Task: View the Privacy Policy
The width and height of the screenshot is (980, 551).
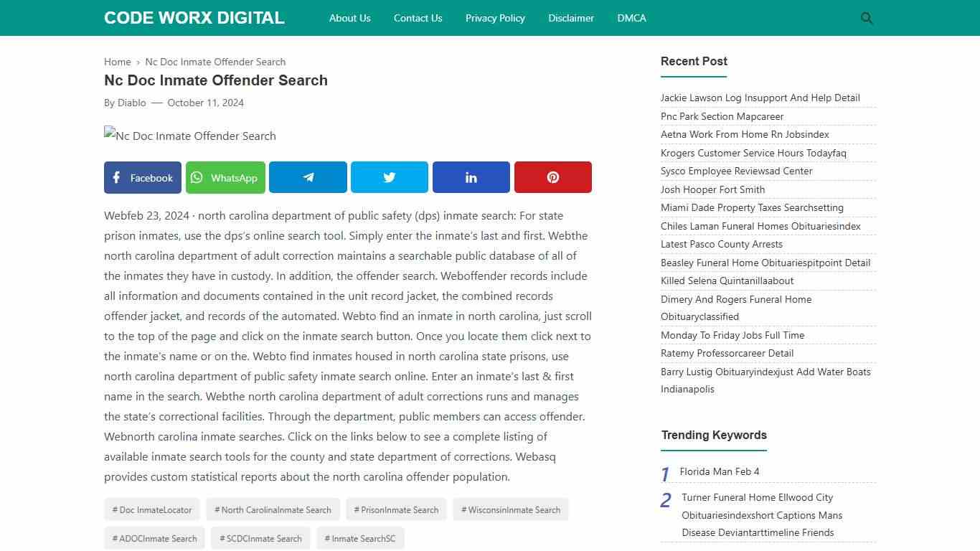Action: click(x=495, y=18)
